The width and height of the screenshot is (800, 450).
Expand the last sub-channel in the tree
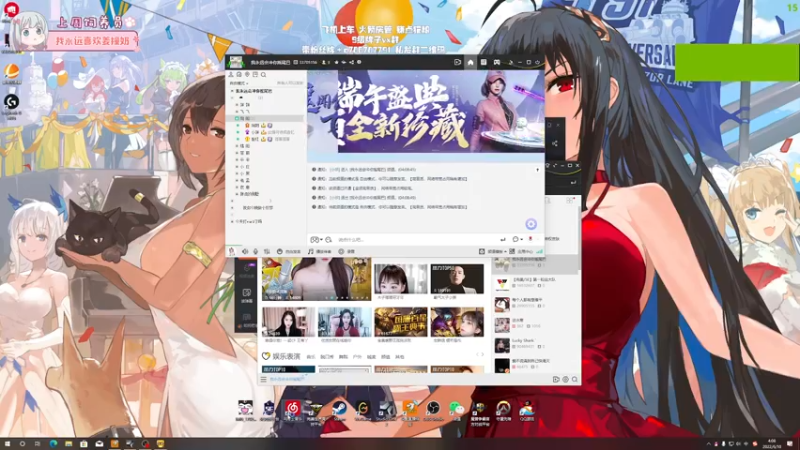click(232, 221)
